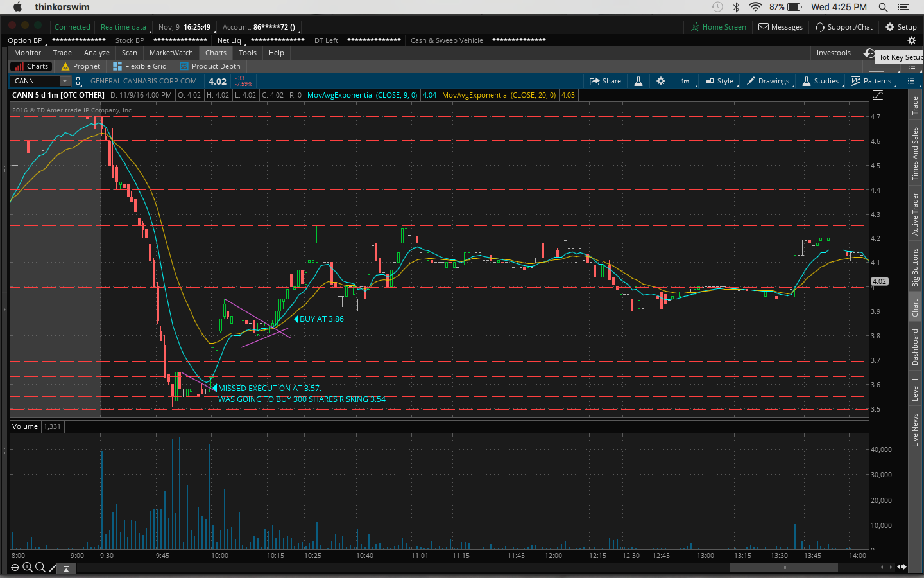Click the Wi-Fi status icon
This screenshot has width=924, height=578.
point(755,7)
